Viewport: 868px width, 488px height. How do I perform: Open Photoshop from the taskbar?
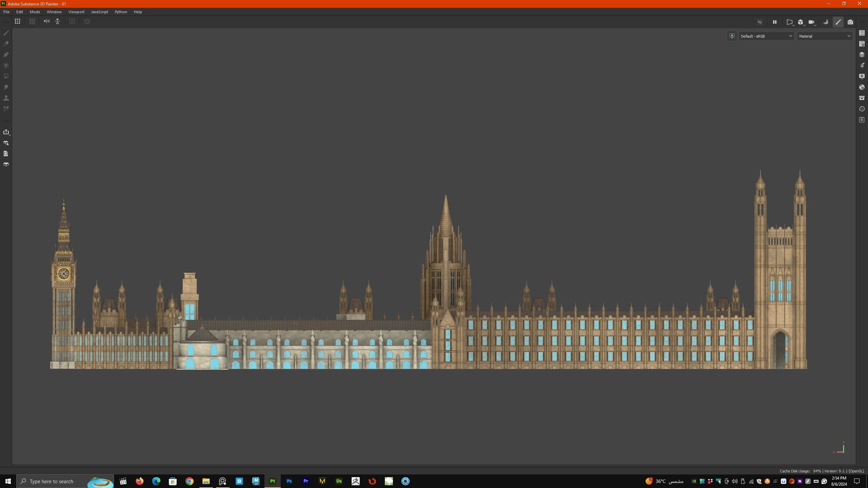coord(289,481)
